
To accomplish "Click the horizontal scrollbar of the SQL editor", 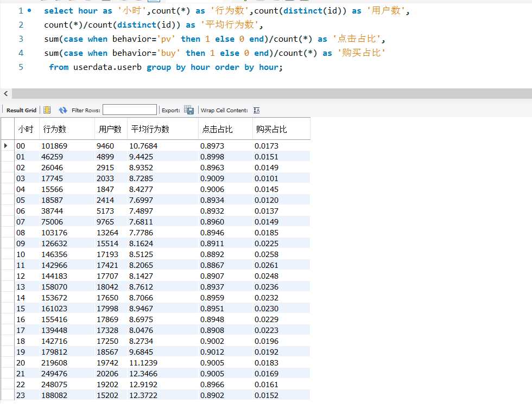I will point(272,93).
